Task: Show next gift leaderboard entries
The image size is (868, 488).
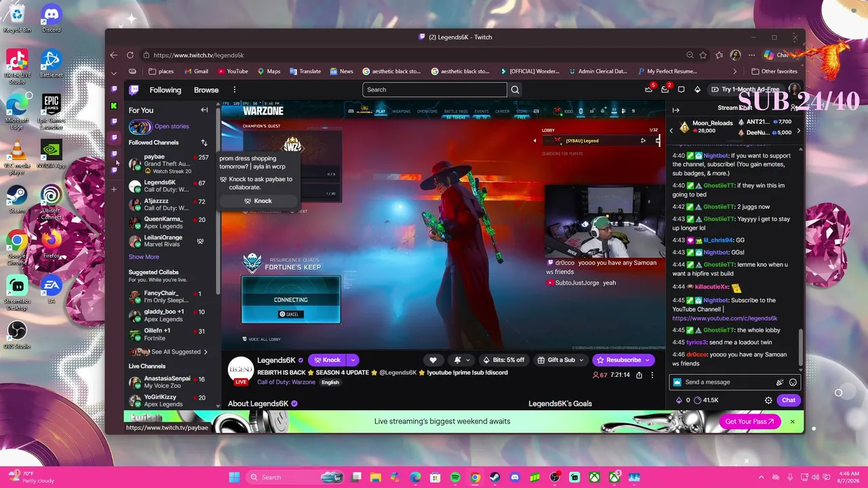Action: [x=798, y=131]
